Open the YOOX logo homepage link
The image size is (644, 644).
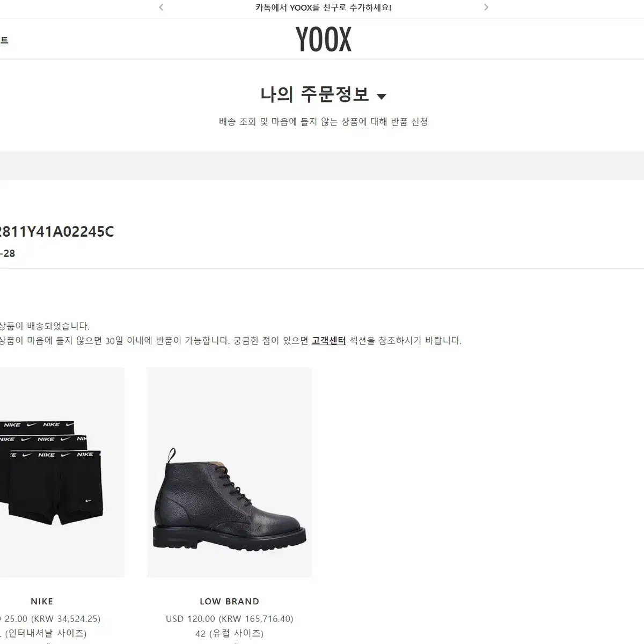click(324, 40)
